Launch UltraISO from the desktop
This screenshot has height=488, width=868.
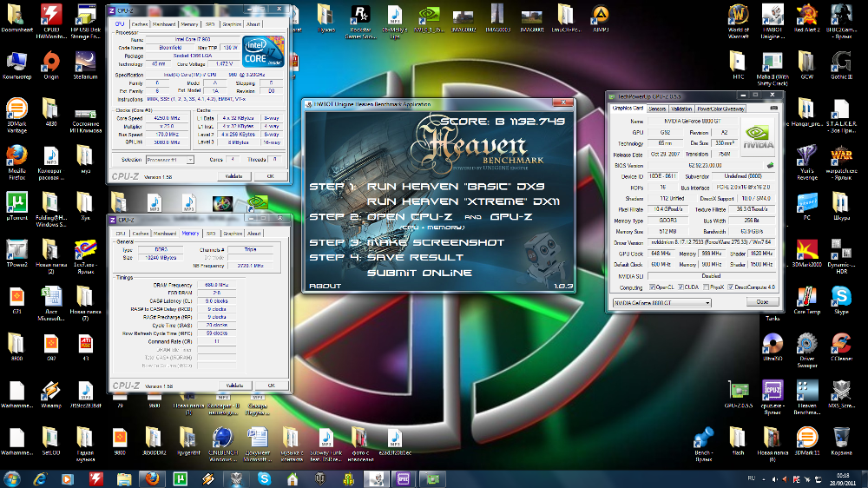pos(773,347)
